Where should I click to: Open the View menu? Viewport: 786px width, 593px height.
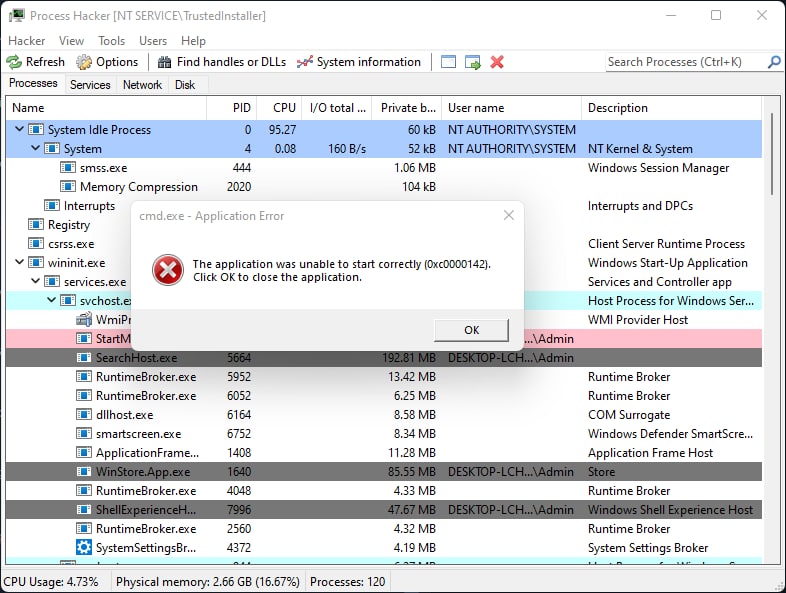click(x=71, y=41)
